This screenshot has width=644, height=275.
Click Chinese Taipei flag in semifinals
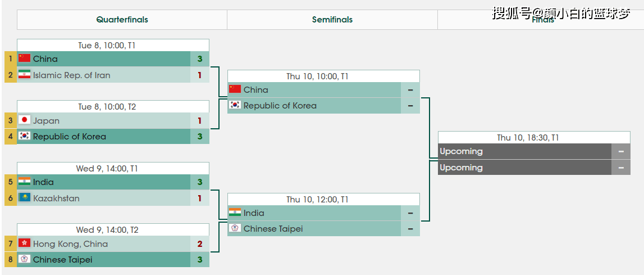235,228
